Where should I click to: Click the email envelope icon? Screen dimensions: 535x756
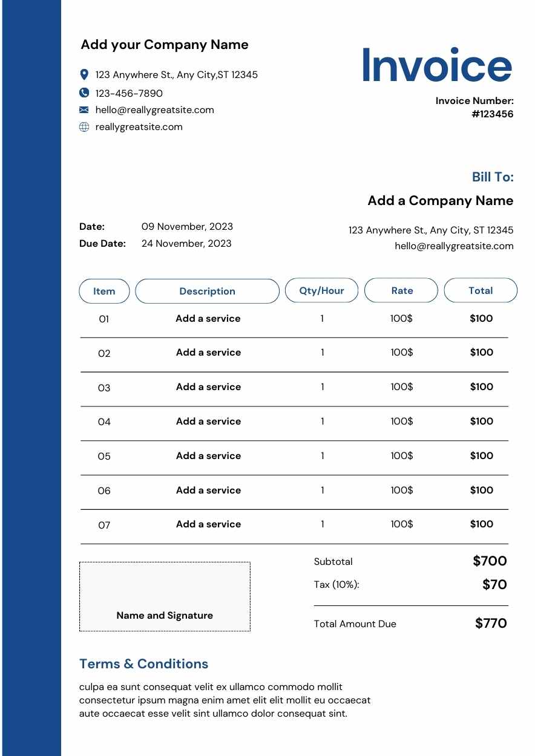(84, 109)
